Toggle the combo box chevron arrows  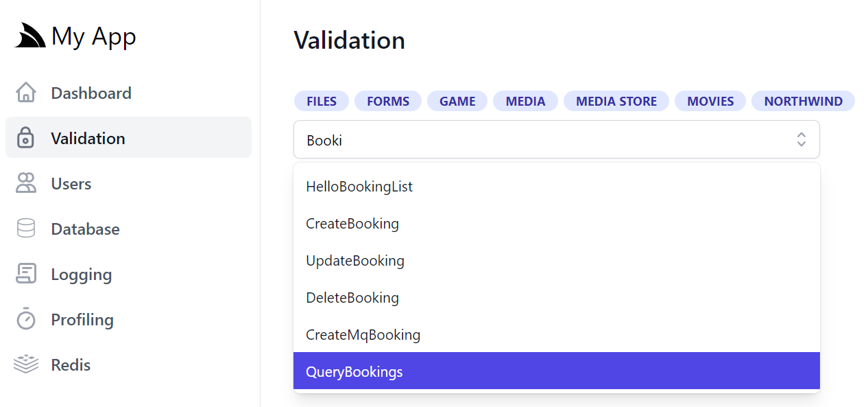point(801,140)
